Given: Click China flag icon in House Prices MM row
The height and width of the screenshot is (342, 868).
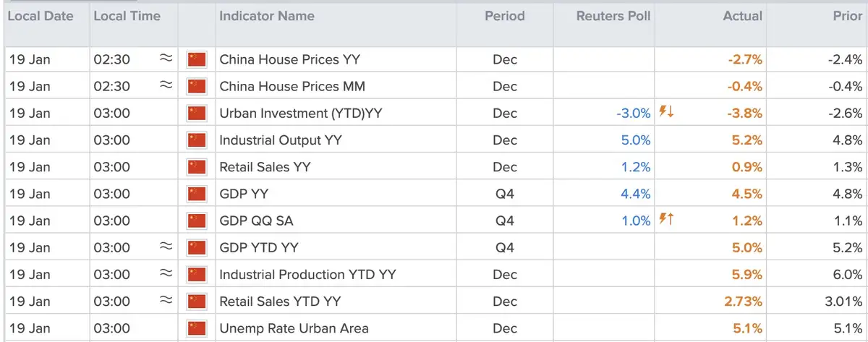Looking at the screenshot, I should point(197,86).
